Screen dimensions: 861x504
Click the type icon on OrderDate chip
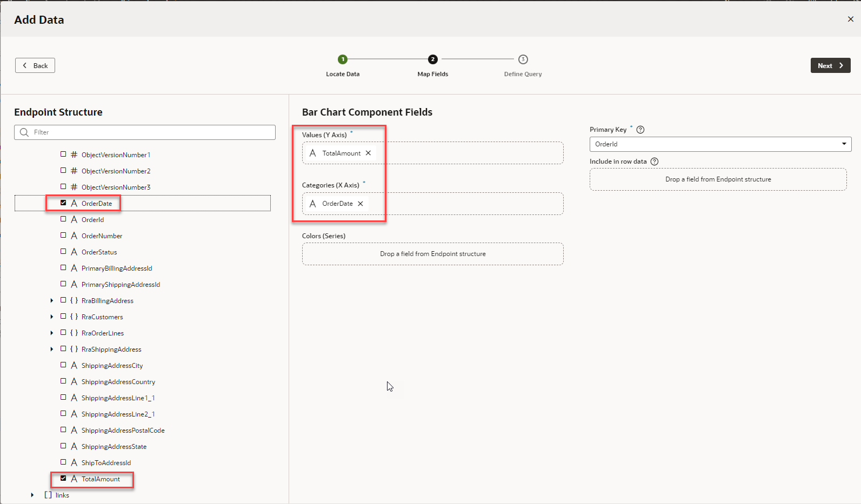coord(312,204)
